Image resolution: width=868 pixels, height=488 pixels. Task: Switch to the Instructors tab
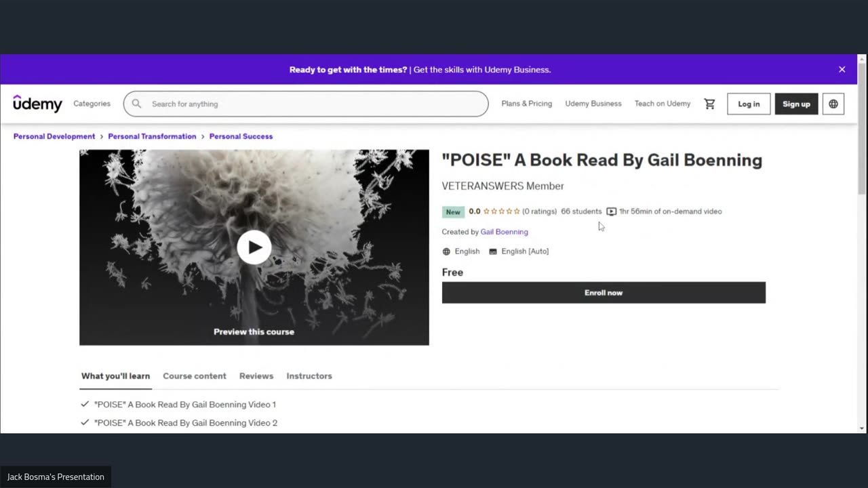click(309, 376)
